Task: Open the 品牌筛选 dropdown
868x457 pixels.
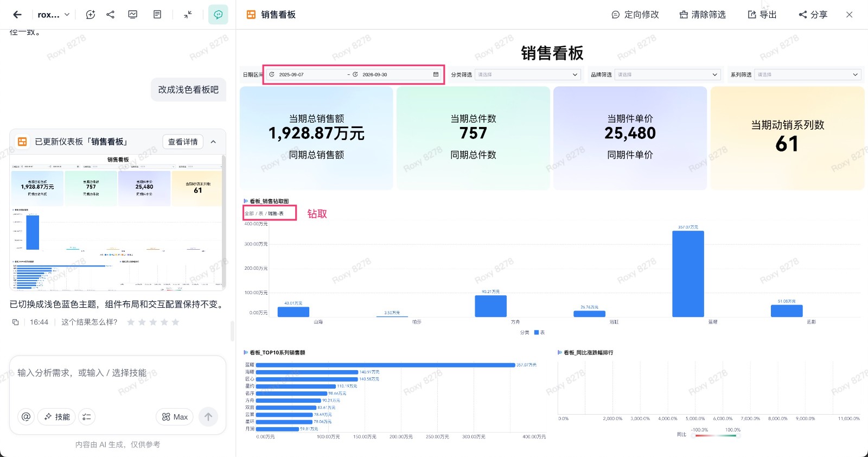Action: coord(668,75)
